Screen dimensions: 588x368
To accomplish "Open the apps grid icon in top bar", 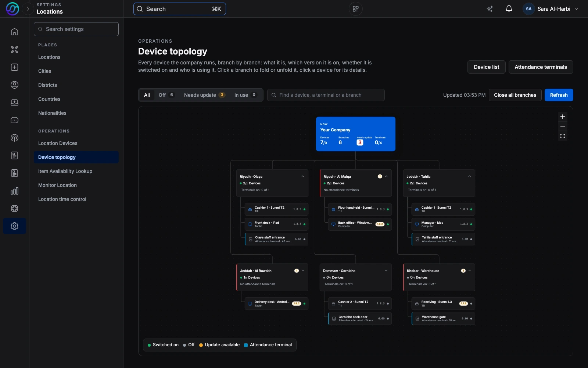I will pos(355,9).
